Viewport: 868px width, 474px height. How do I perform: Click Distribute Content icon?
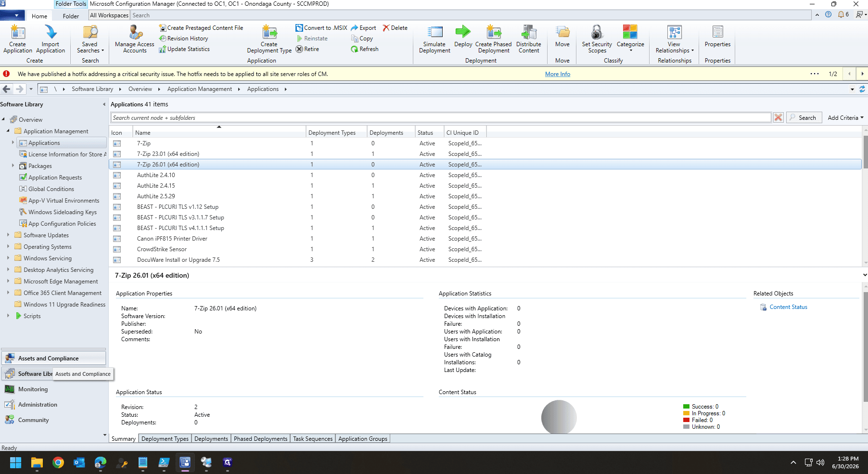click(x=529, y=38)
